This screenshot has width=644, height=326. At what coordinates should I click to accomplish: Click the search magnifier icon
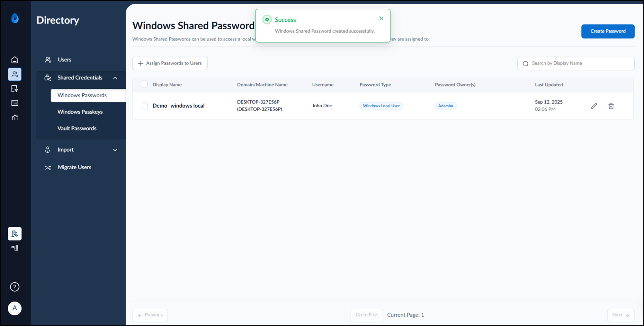[526, 64]
